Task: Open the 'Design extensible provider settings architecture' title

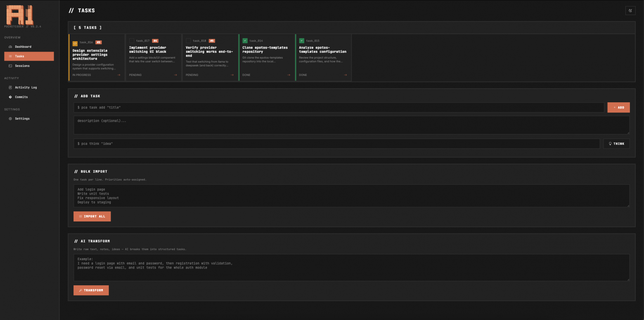Action: 90,54
